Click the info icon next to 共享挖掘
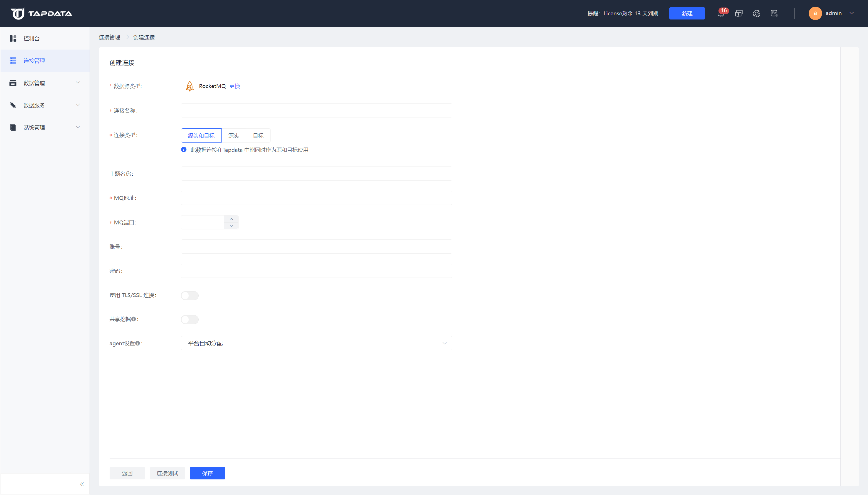868x495 pixels. point(134,319)
